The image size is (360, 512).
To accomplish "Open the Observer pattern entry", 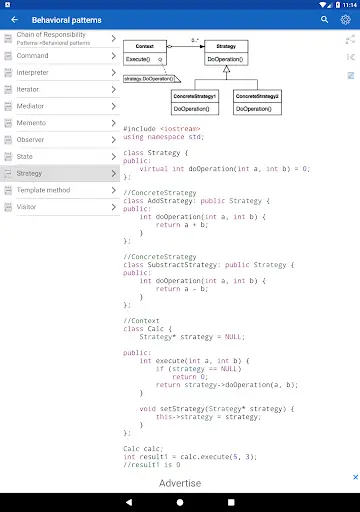I will [x=60, y=140].
